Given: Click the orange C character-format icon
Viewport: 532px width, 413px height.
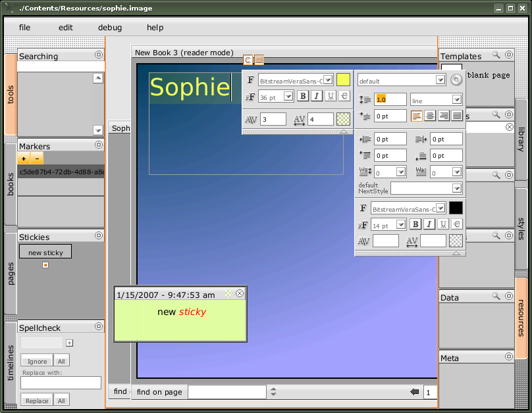Looking at the screenshot, I should pos(248,60).
